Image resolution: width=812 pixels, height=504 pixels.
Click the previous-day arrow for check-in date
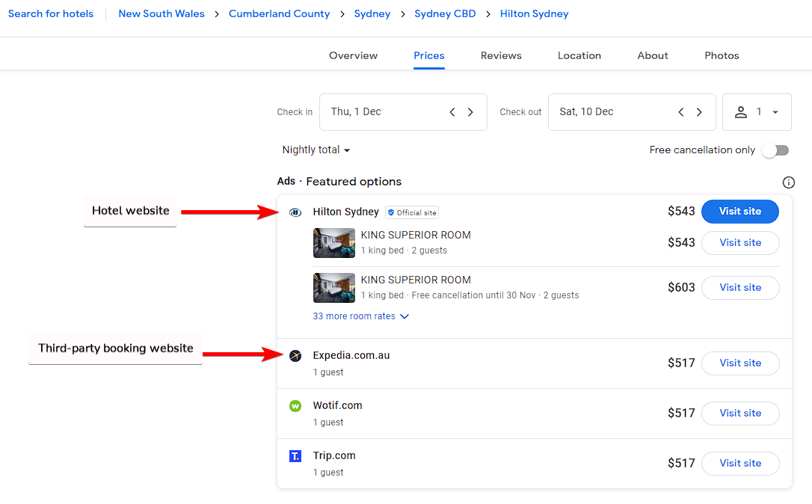(x=452, y=112)
